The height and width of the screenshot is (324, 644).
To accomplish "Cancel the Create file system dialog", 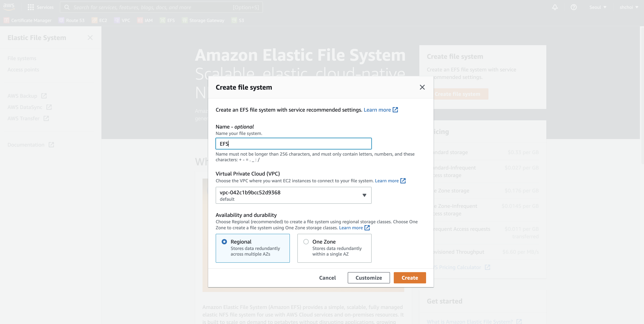I will tap(327, 278).
